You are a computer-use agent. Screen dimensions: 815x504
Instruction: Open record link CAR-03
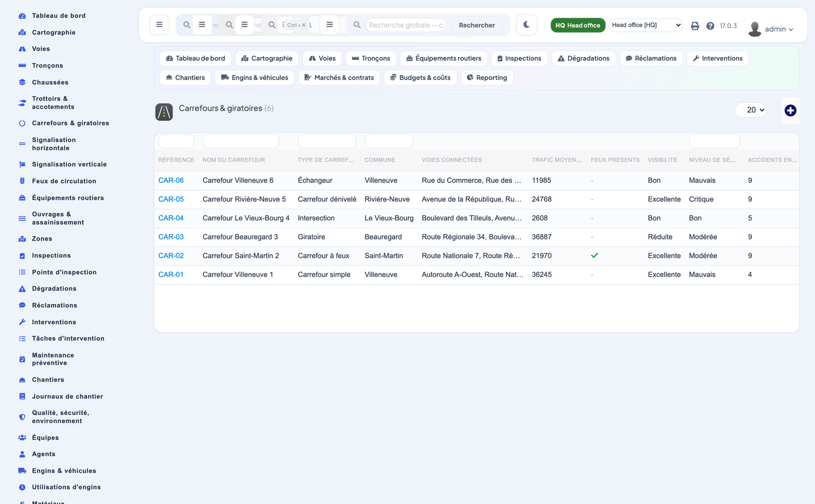click(x=171, y=237)
